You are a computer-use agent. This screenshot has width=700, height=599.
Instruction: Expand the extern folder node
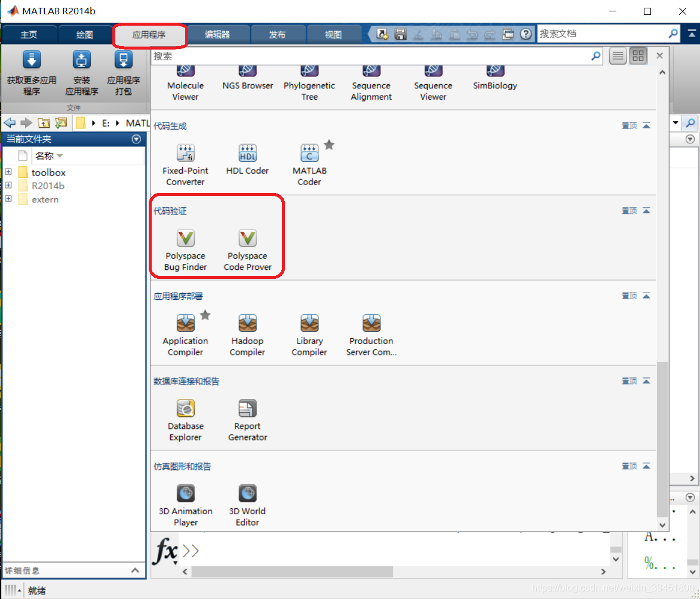click(8, 199)
